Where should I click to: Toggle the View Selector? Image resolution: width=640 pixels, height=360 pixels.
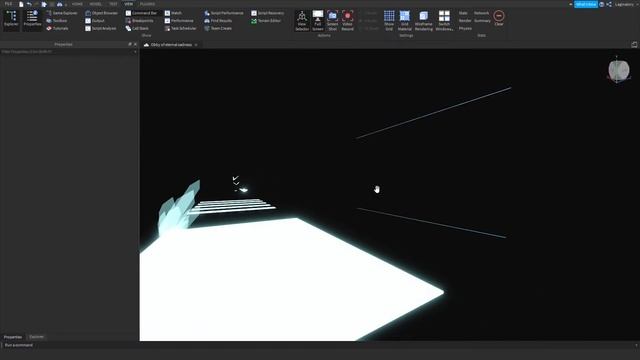tap(302, 21)
